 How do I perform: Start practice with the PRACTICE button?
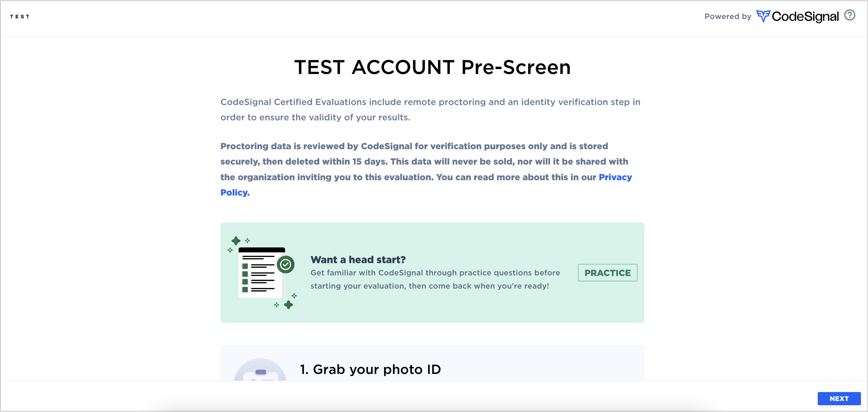pyautogui.click(x=607, y=273)
